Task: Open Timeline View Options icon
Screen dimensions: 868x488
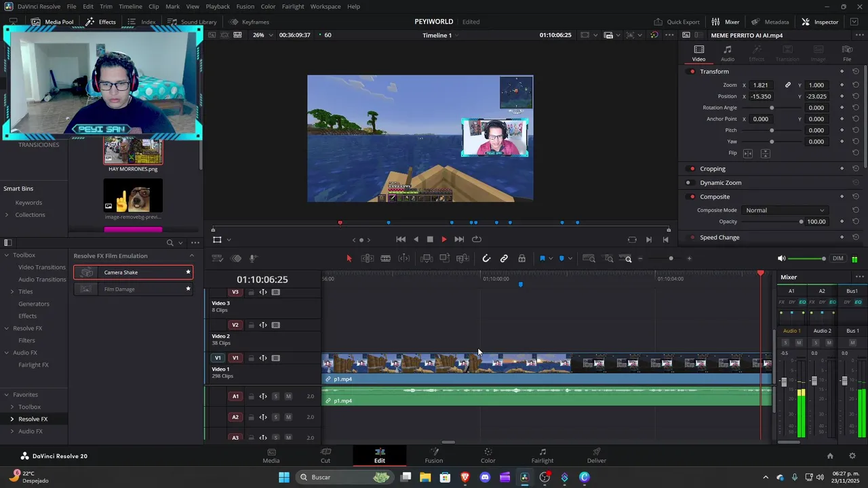Action: click(218, 258)
